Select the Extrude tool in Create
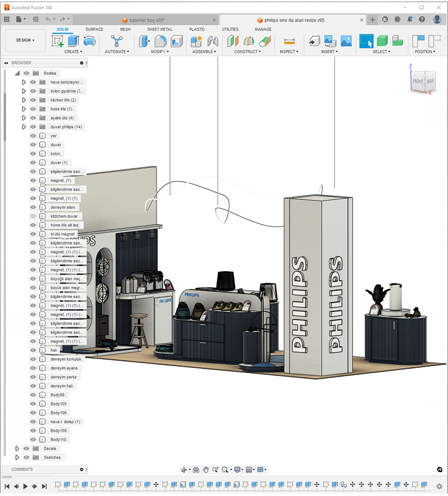Image resolution: width=448 pixels, height=496 pixels. tap(73, 41)
